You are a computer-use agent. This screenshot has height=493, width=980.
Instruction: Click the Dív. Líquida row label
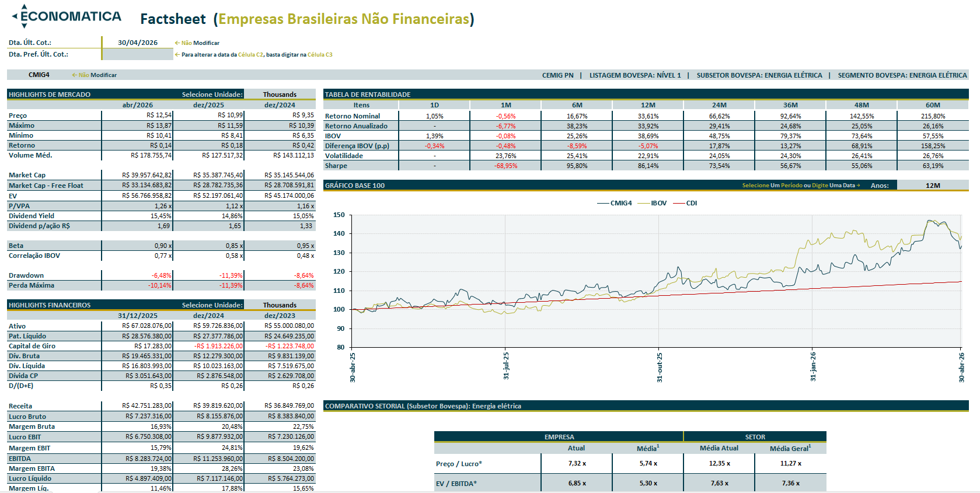[26, 366]
